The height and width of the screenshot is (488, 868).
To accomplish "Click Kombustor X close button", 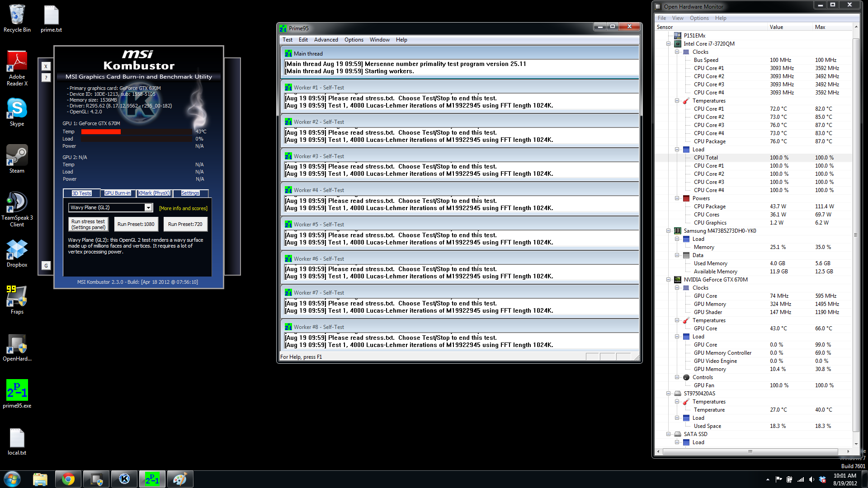I will (x=46, y=66).
